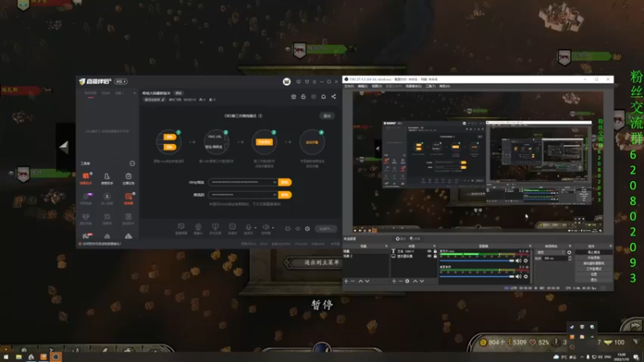Open settings gear in 直播伴侣 bottom toolbar

point(308,228)
